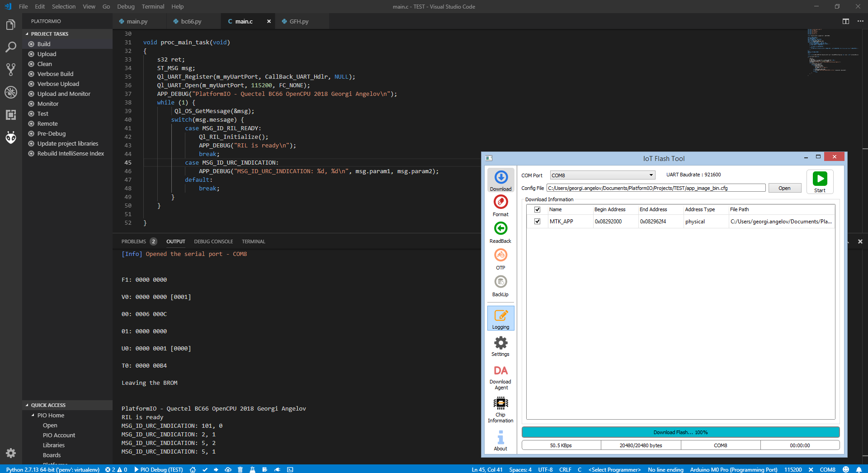Click the Arduino M0 Pro board selector

coord(734,469)
